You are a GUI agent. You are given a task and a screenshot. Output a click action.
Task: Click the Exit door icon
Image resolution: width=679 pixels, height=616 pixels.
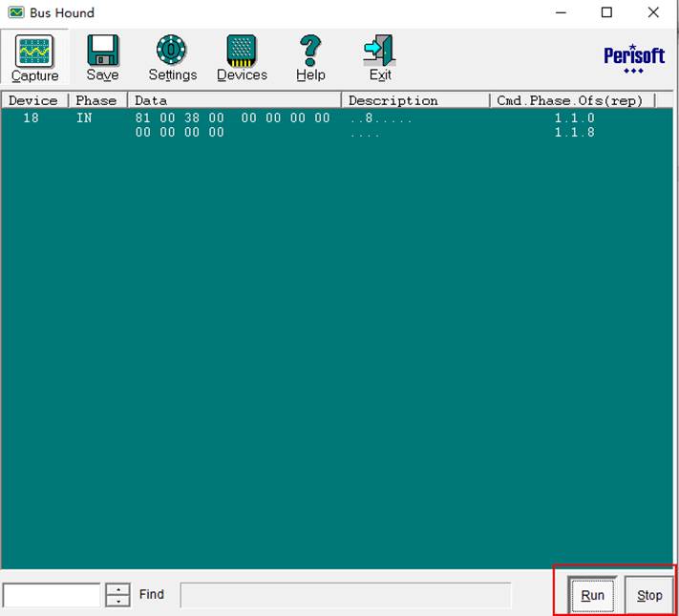click(x=380, y=50)
